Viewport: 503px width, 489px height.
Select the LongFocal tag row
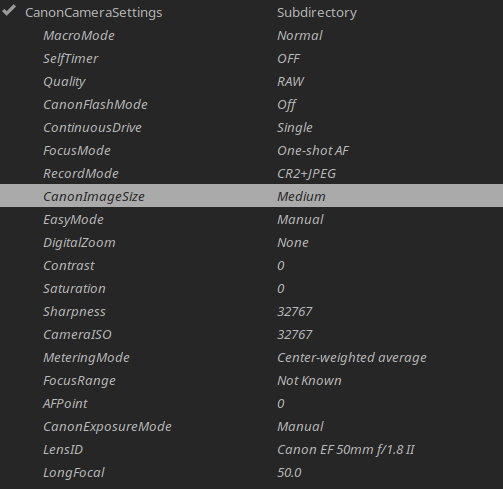[x=251, y=473]
